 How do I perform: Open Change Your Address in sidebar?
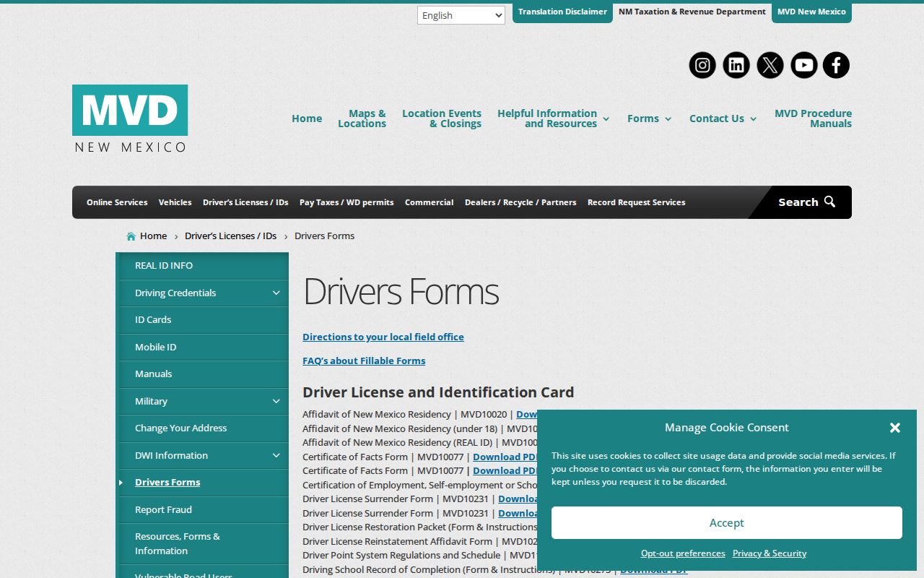click(204, 428)
